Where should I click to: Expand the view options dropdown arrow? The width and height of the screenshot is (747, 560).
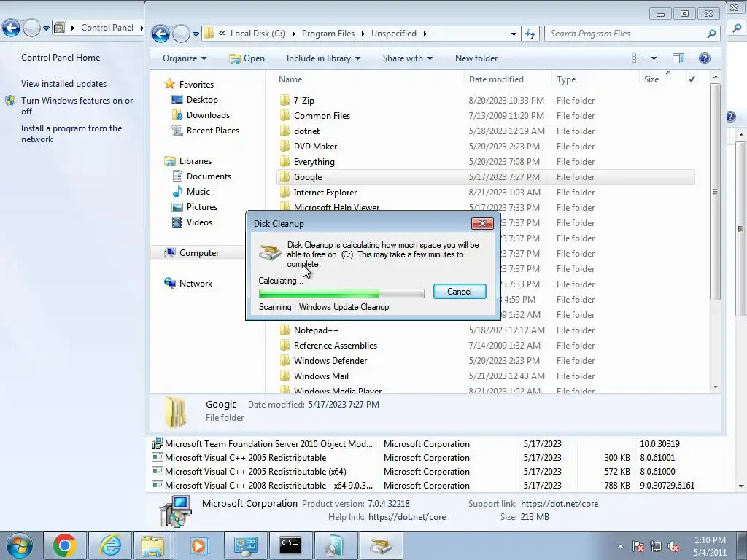pos(654,58)
